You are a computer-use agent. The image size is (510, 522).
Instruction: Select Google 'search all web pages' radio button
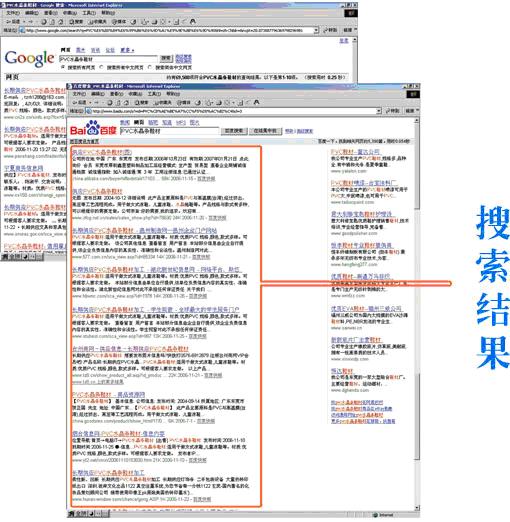coord(63,67)
